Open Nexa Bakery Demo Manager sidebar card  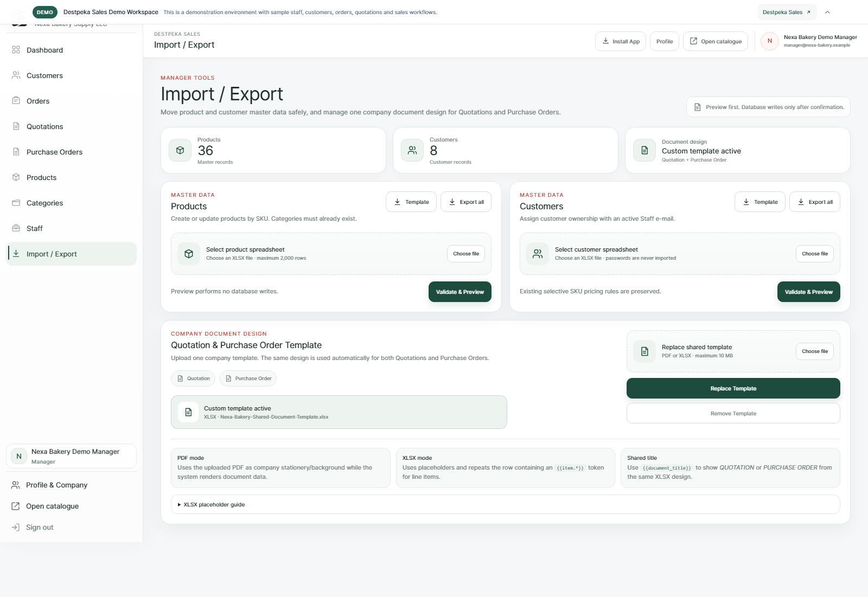[71, 456]
